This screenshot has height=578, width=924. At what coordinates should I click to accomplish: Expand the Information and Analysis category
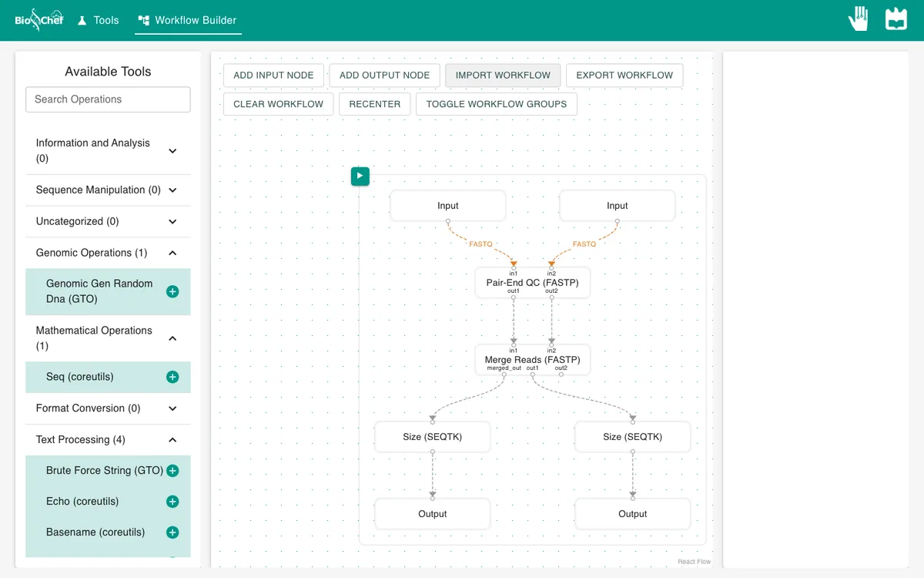click(108, 151)
